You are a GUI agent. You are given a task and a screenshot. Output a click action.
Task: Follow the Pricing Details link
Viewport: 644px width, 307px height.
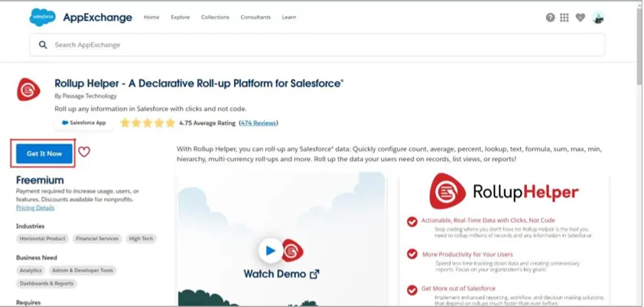35,208
